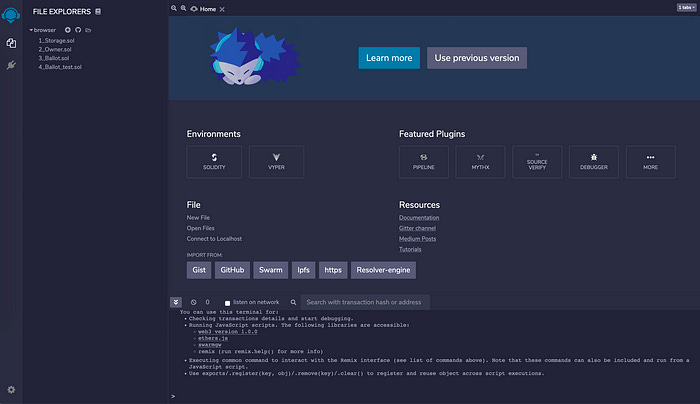Import from Gist
The image size is (700, 404).
coord(199,270)
